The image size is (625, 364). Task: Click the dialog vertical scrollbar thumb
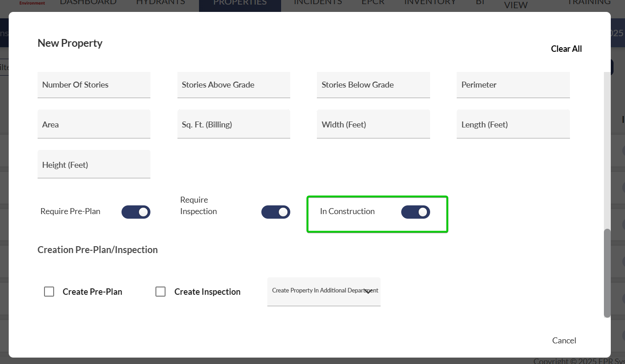pos(607,273)
